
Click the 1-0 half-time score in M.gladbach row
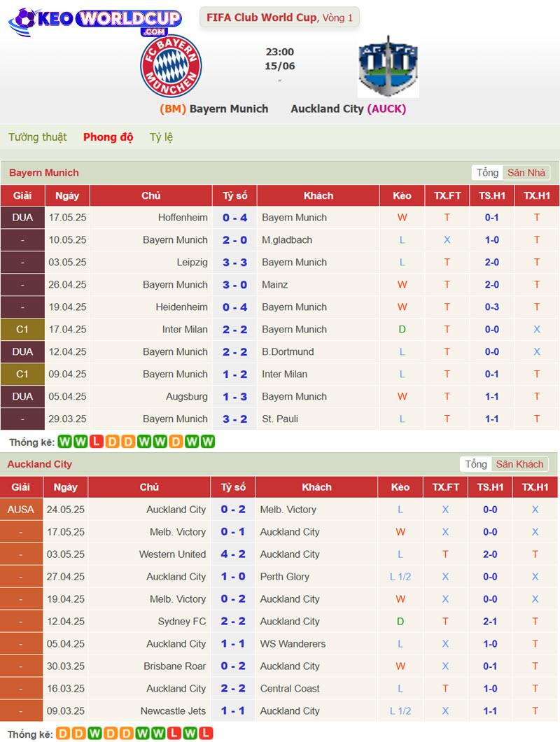[492, 240]
